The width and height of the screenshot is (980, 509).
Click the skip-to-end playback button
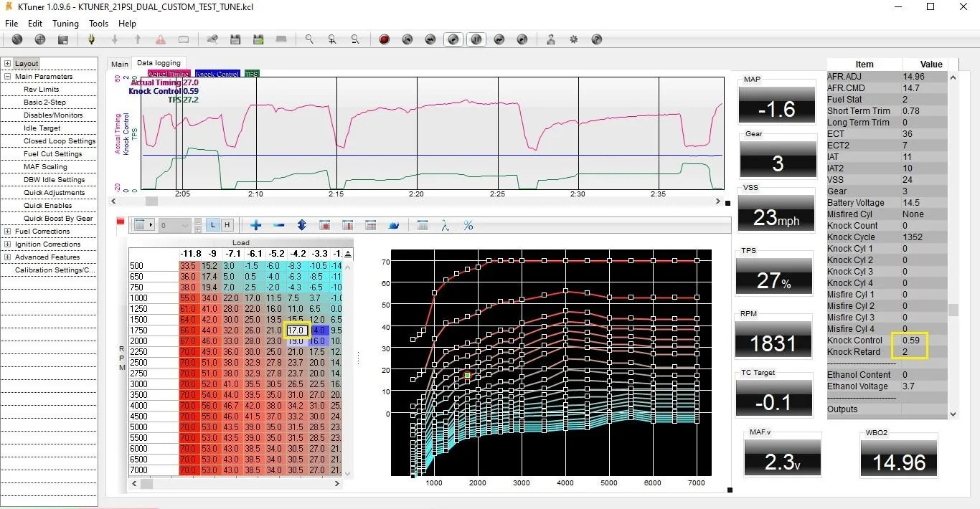coord(522,39)
